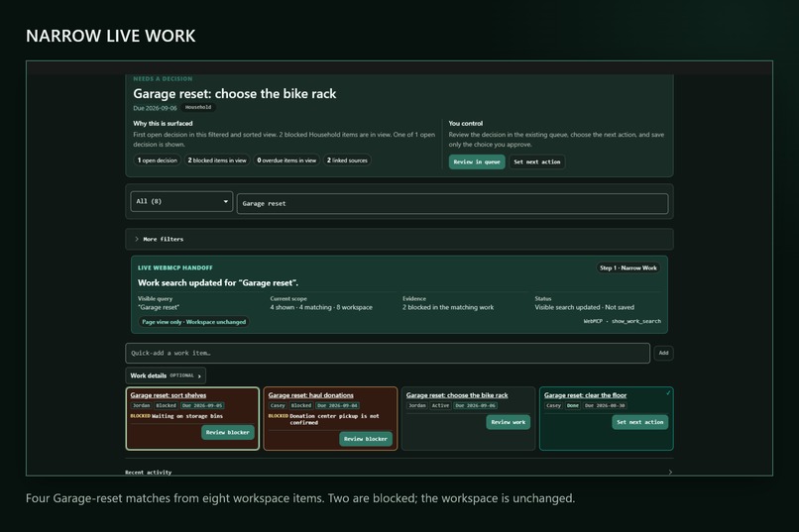
Task: Click Review work on the bike rack card
Action: point(508,422)
